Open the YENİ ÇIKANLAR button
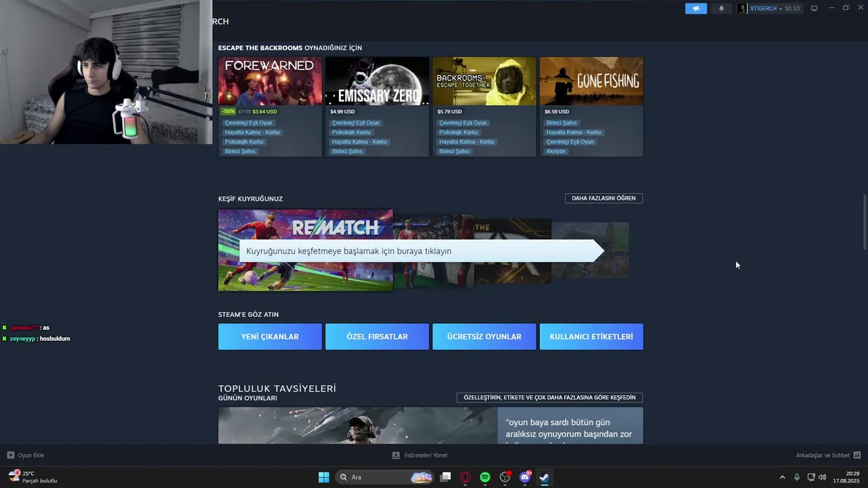 270,336
